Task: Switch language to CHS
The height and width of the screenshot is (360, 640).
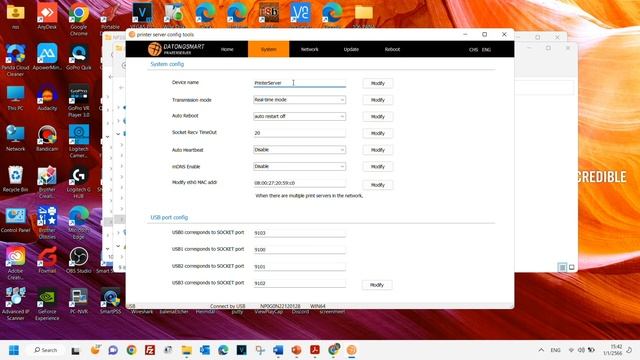Action: coord(473,50)
